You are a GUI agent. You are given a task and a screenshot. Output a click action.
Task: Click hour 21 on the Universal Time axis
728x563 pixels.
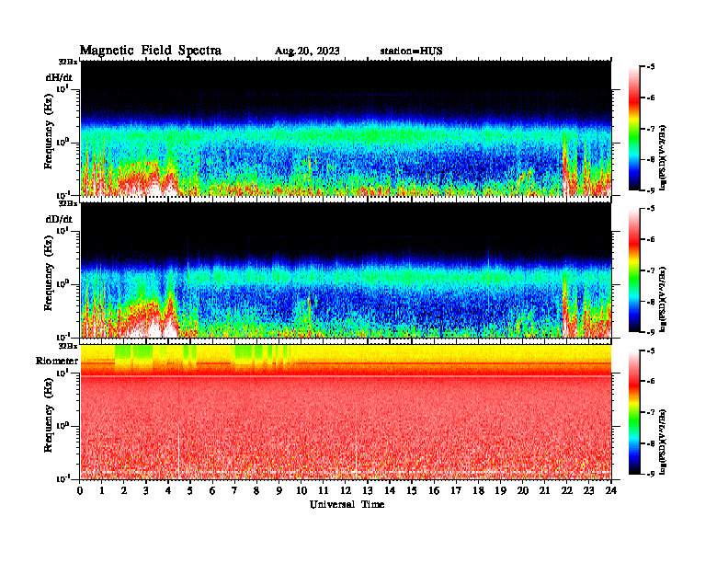[544, 491]
